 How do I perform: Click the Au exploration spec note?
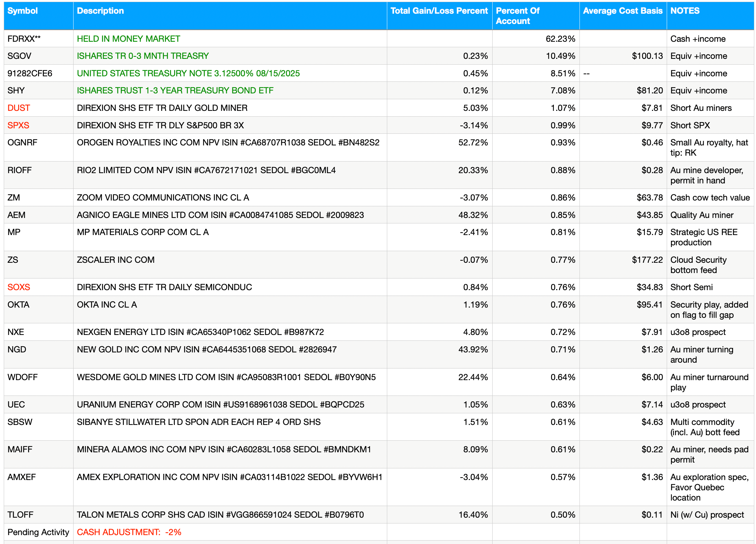point(710,487)
